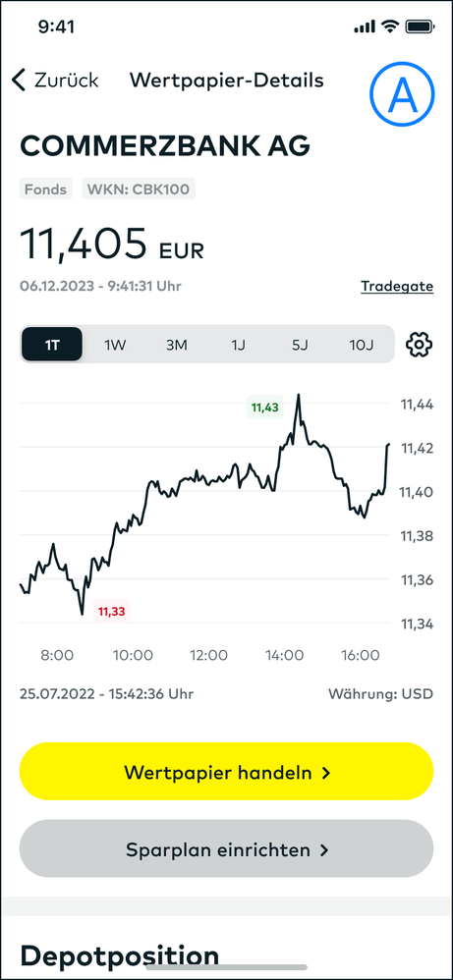Viewport: 453px width, 980px height.
Task: Switch chart to 1J range
Action: point(238,345)
